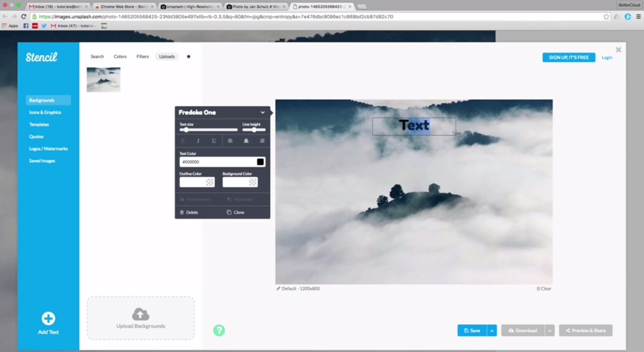Click the Save button
Image resolution: width=644 pixels, height=352 pixels.
[x=472, y=330]
